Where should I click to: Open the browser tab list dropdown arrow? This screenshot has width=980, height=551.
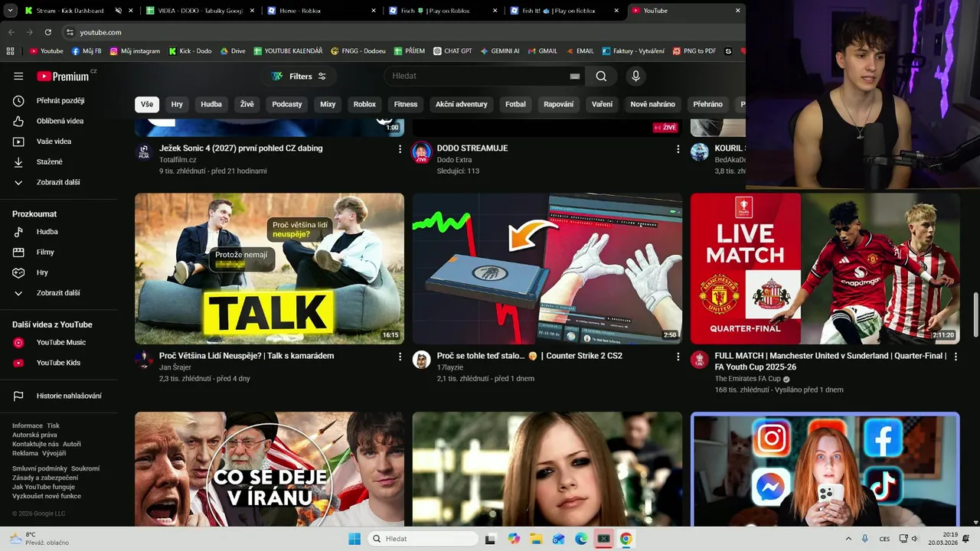11,11
